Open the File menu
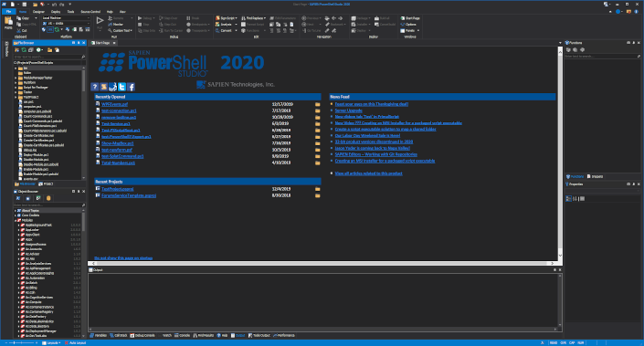The width and height of the screenshot is (644, 346). coord(8,12)
